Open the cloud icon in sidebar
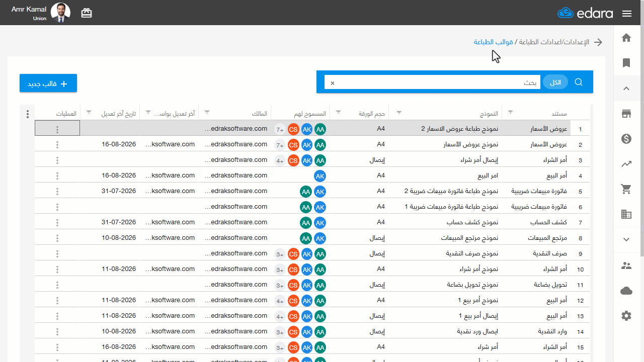Image resolution: width=644 pixels, height=362 pixels. click(x=626, y=291)
